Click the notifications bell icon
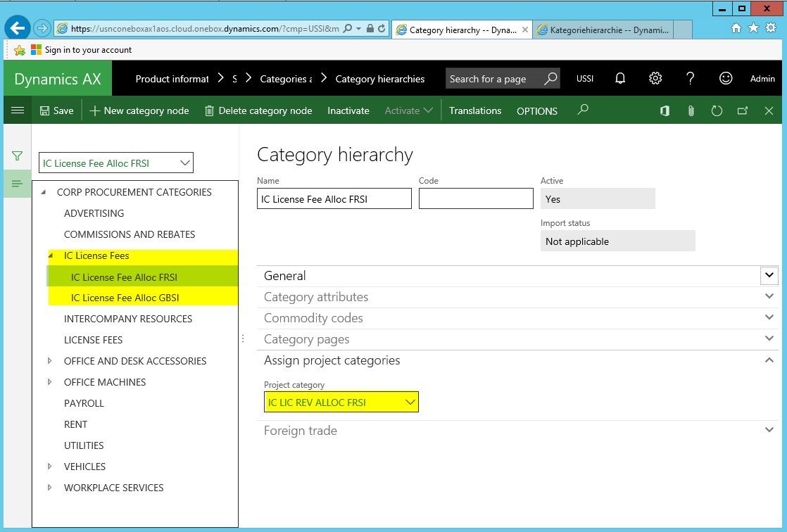Screen dimensions: 787x532 (x=620, y=79)
